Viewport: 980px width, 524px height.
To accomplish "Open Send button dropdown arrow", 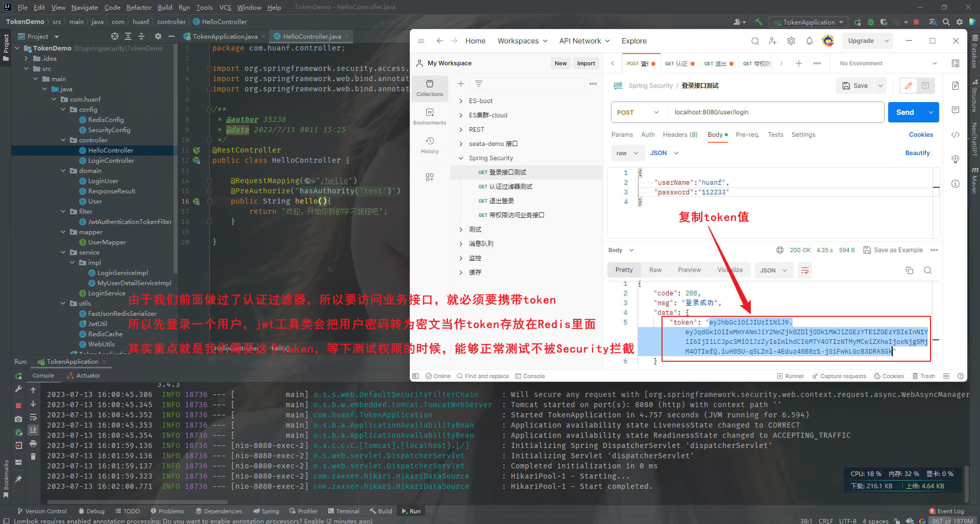I will [931, 112].
